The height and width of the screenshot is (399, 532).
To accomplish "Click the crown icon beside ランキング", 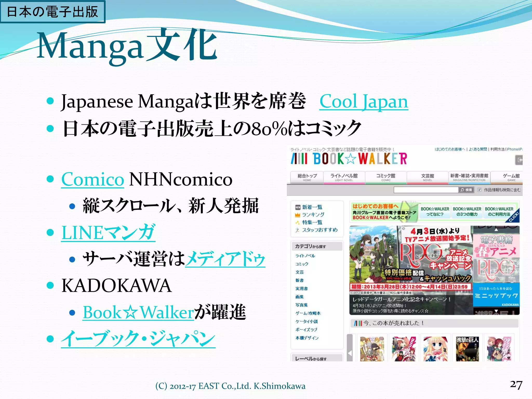I will click(298, 215).
